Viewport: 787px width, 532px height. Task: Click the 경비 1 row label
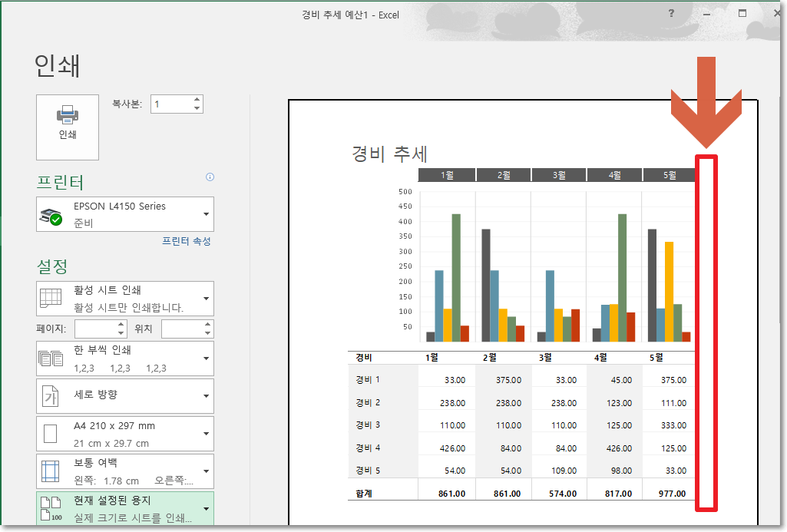pos(368,379)
